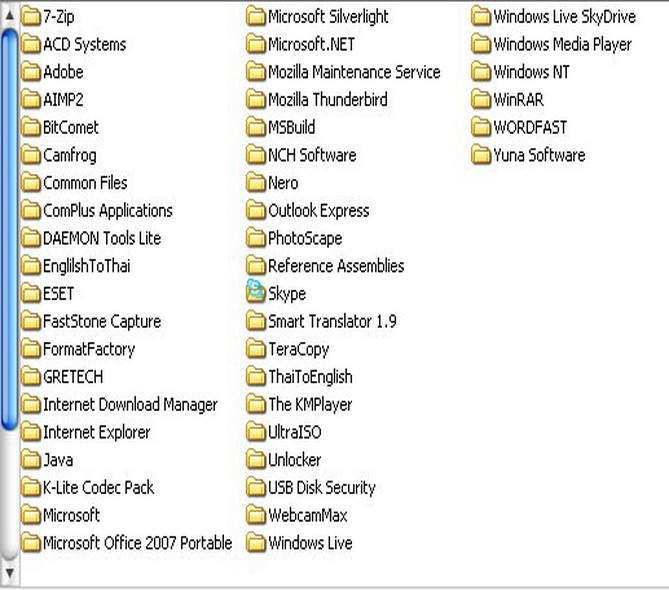Image resolution: width=669 pixels, height=590 pixels.
Task: Select the 'MSBuild' folder name
Action: [292, 128]
